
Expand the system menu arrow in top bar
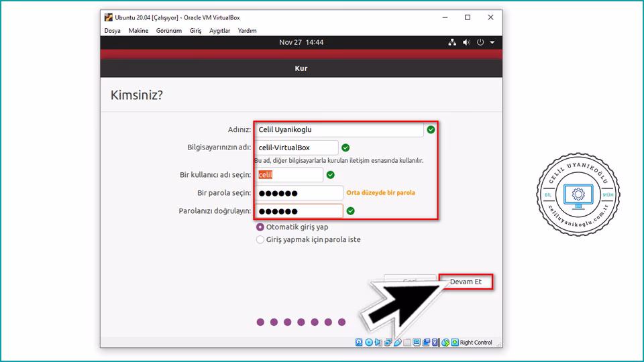492,43
